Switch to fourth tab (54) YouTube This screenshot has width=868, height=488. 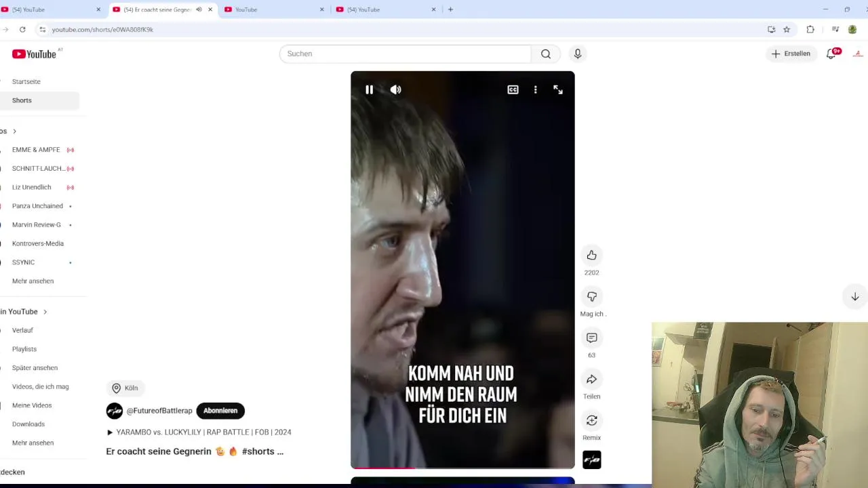click(387, 9)
